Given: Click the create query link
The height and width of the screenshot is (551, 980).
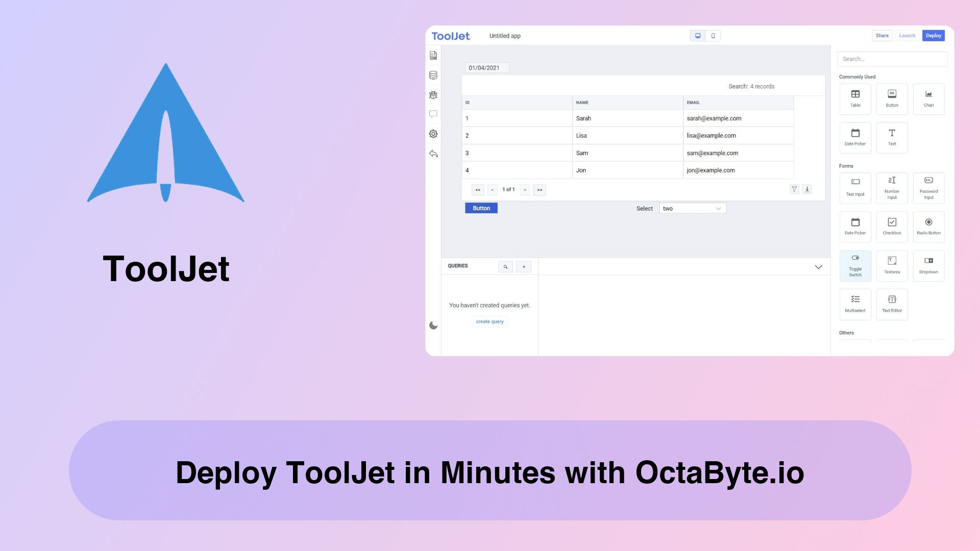Looking at the screenshot, I should 489,321.
